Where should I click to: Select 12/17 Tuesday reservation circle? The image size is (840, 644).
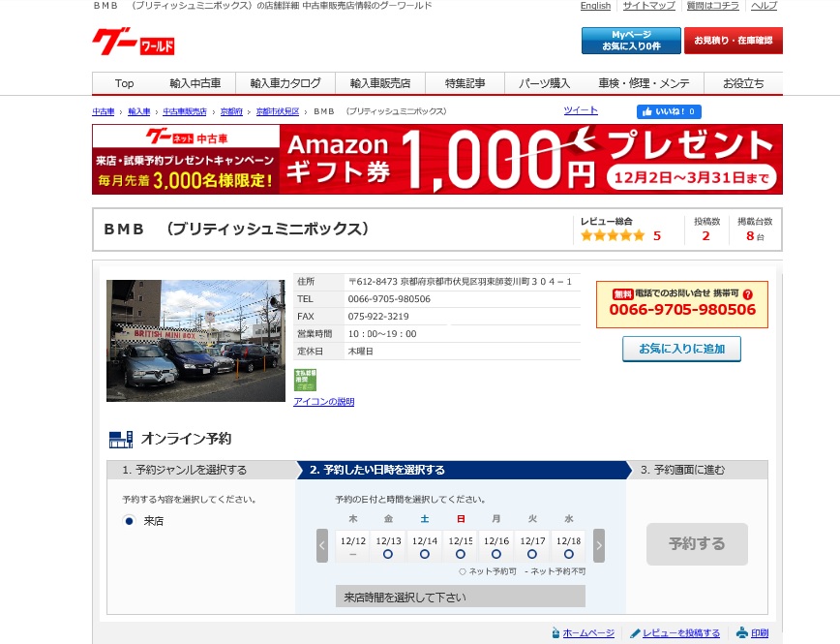click(x=532, y=555)
